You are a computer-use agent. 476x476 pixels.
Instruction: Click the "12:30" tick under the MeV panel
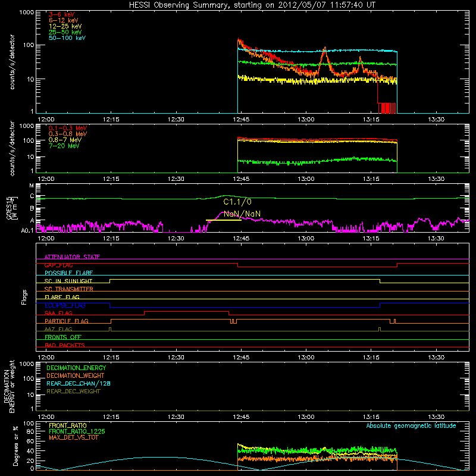(x=176, y=179)
